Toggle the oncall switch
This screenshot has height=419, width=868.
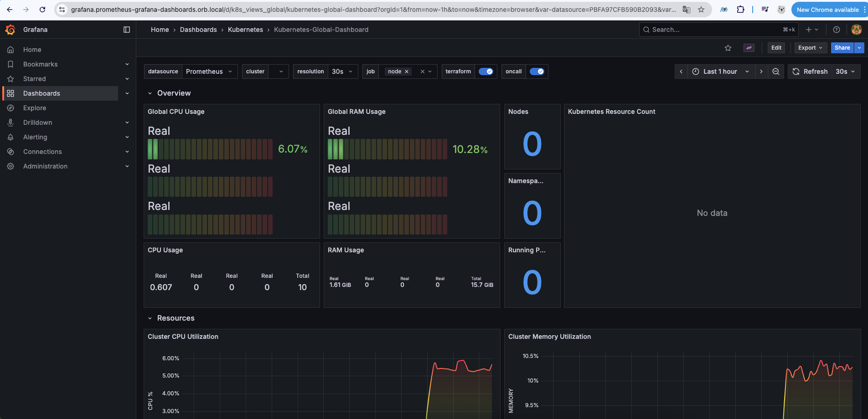[537, 72]
